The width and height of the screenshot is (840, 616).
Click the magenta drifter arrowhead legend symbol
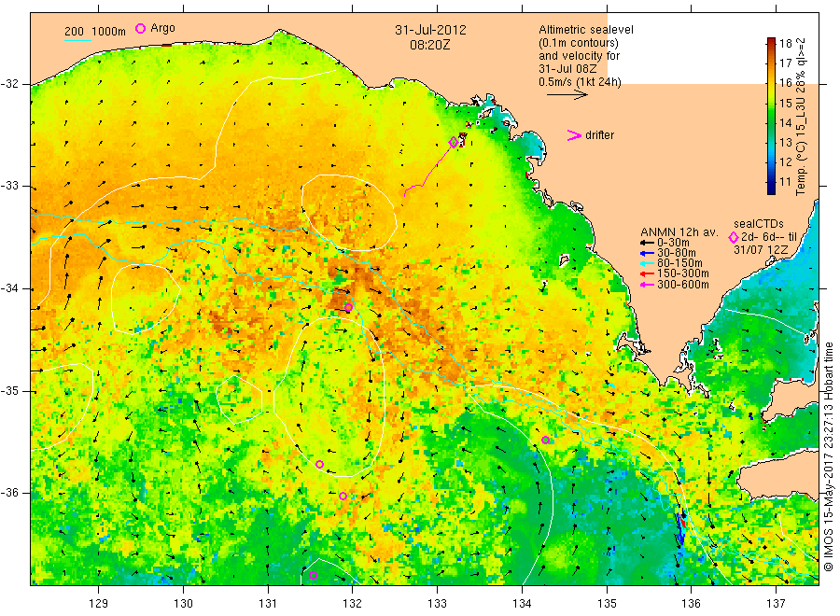[574, 135]
